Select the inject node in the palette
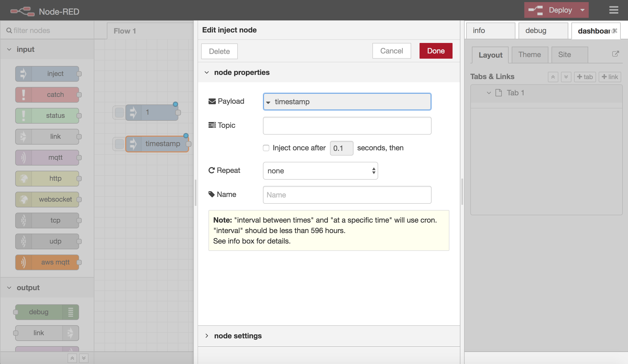 tap(47, 74)
